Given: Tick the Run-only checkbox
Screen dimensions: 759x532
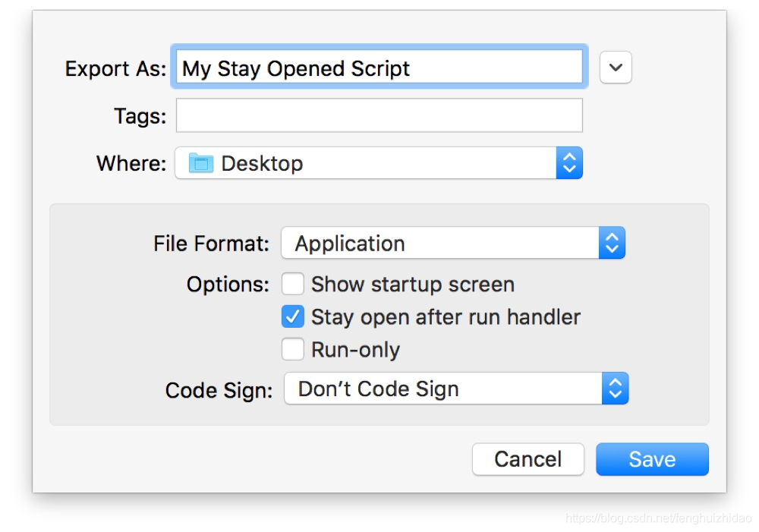Looking at the screenshot, I should point(293,349).
